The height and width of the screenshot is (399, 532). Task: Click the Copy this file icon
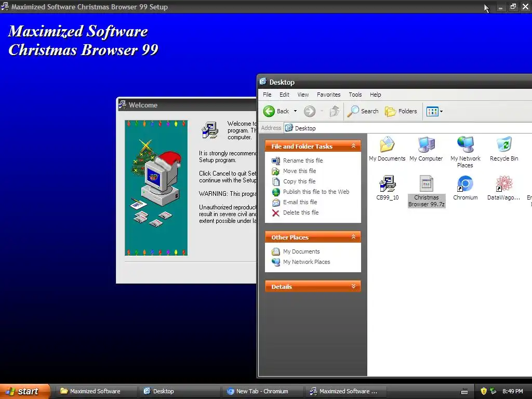[x=276, y=181]
